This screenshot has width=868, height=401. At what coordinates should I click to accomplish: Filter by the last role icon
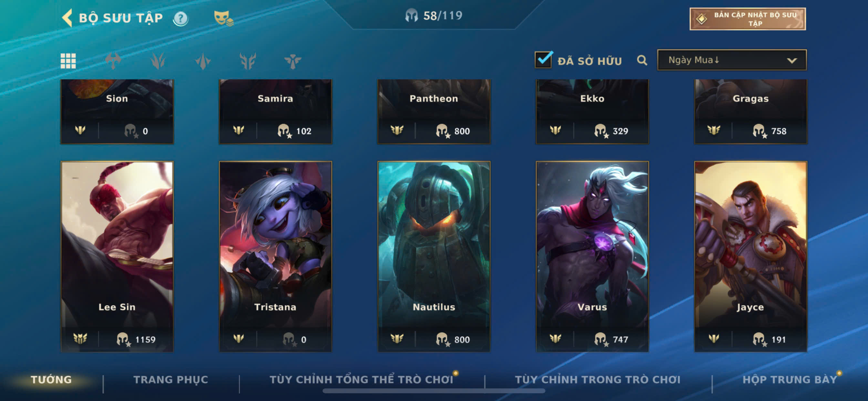293,61
